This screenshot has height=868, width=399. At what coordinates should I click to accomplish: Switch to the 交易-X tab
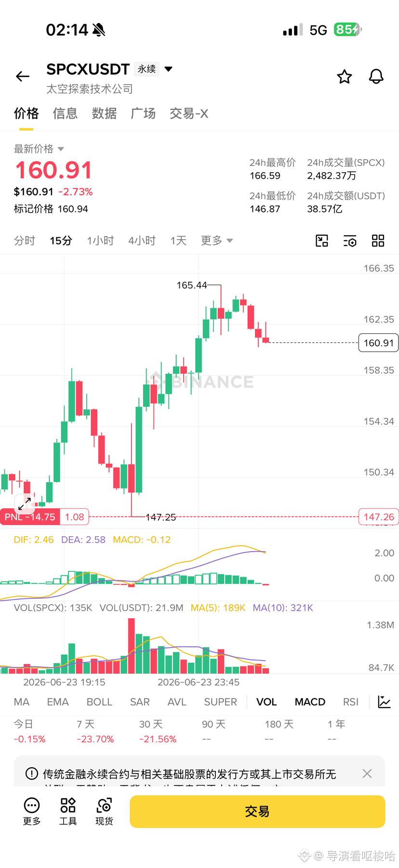coord(189,113)
